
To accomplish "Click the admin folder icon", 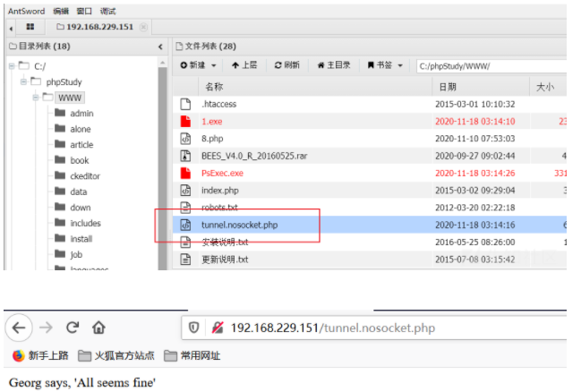I will (60, 113).
